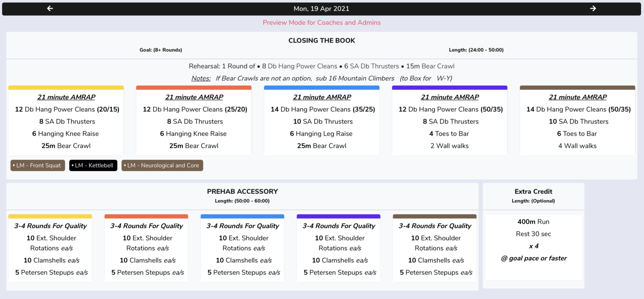Select the brown prehab card color bar
The image size is (644, 299).
coord(434,217)
